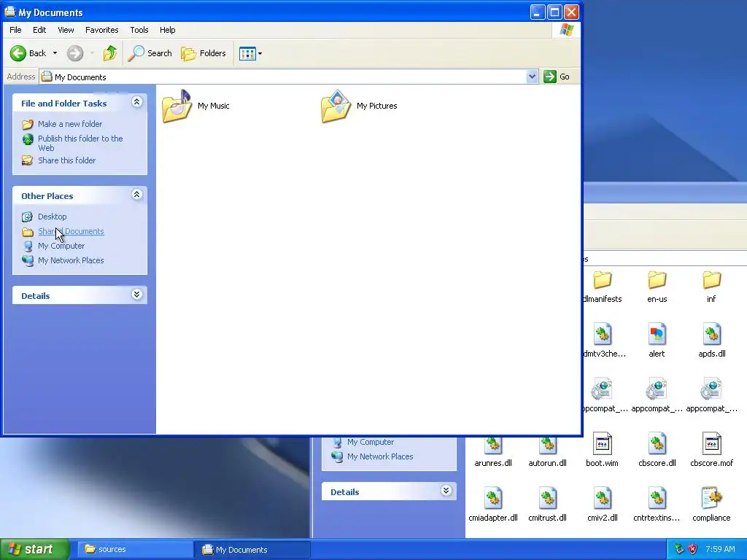Click the clock showing 7:59 AM
747x560 pixels.
tap(720, 549)
